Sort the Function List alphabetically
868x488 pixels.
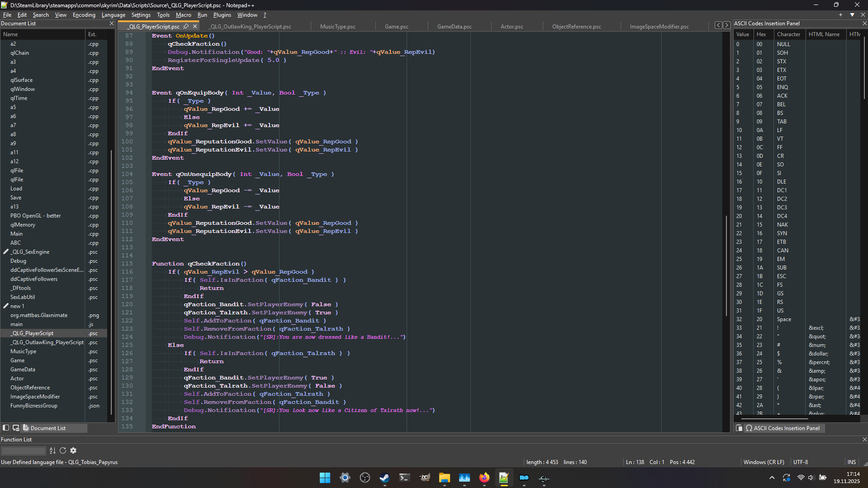(x=52, y=450)
